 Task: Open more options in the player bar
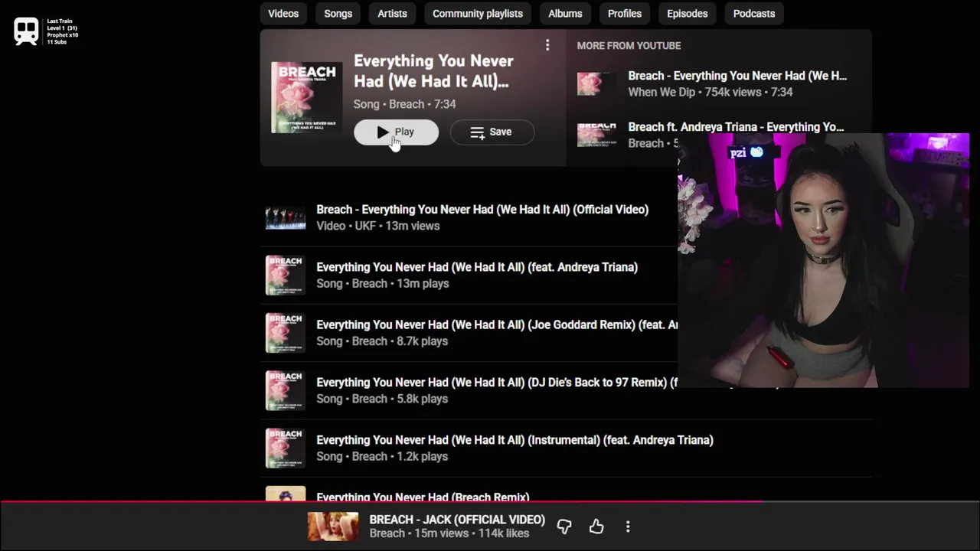(628, 527)
